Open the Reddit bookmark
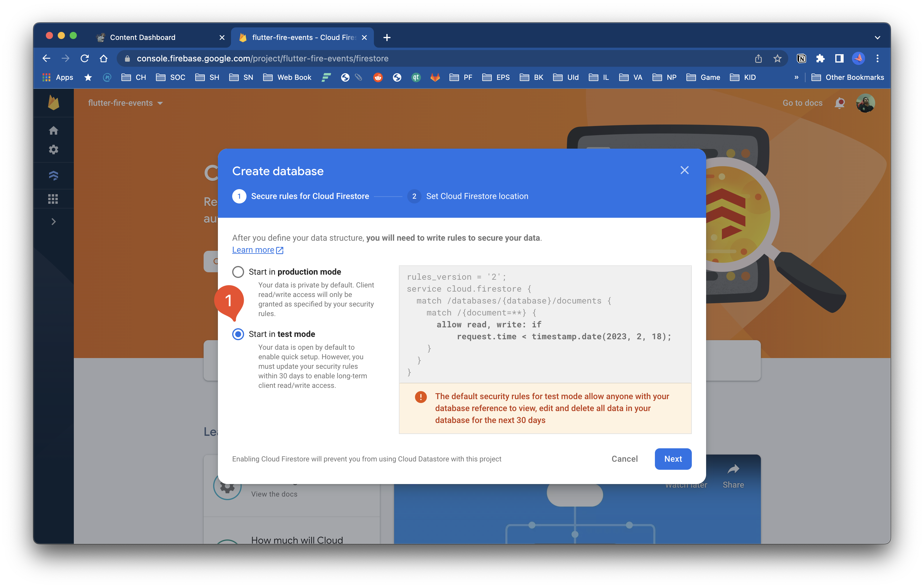Viewport: 924px width, 588px height. (378, 77)
